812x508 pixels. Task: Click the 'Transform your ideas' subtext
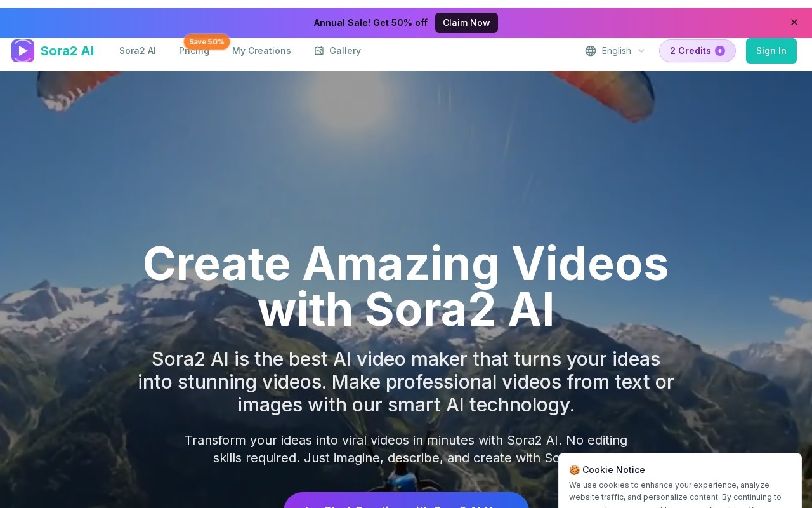click(x=406, y=449)
